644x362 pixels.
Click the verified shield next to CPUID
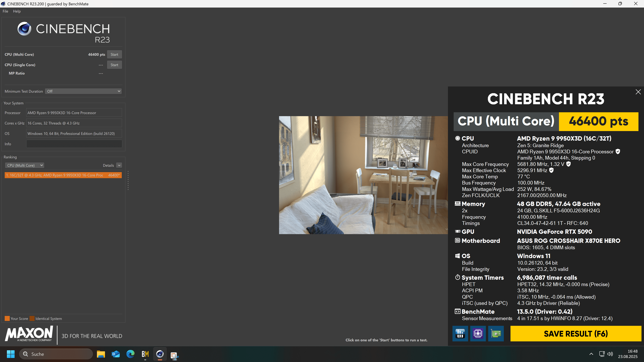pos(618,151)
